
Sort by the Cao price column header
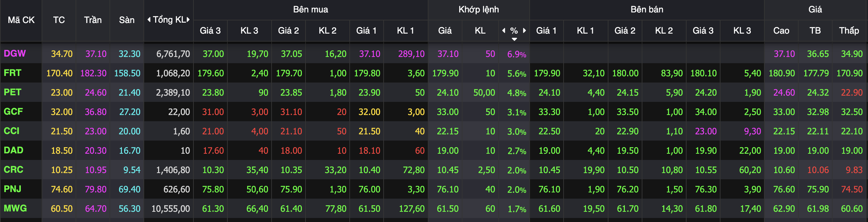pyautogui.click(x=781, y=31)
